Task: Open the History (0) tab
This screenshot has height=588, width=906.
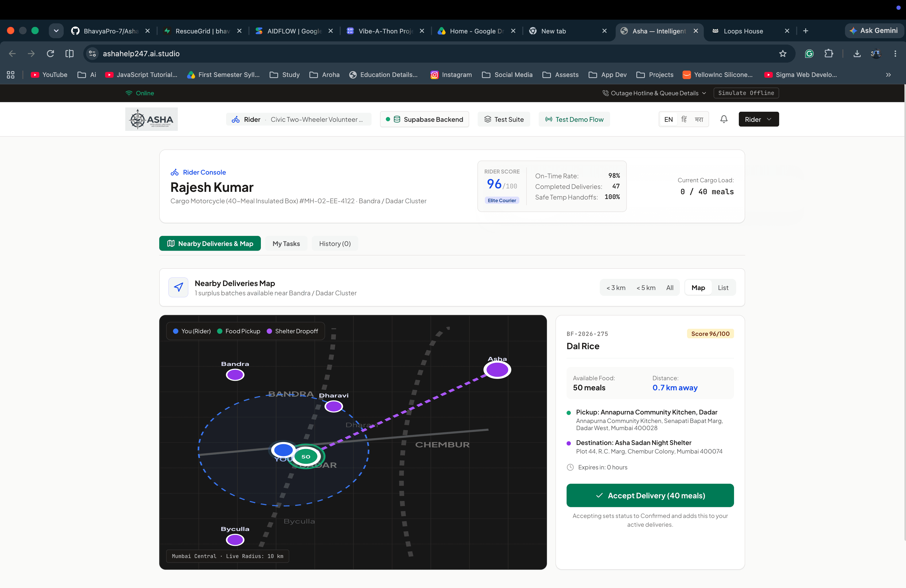Action: [335, 244]
